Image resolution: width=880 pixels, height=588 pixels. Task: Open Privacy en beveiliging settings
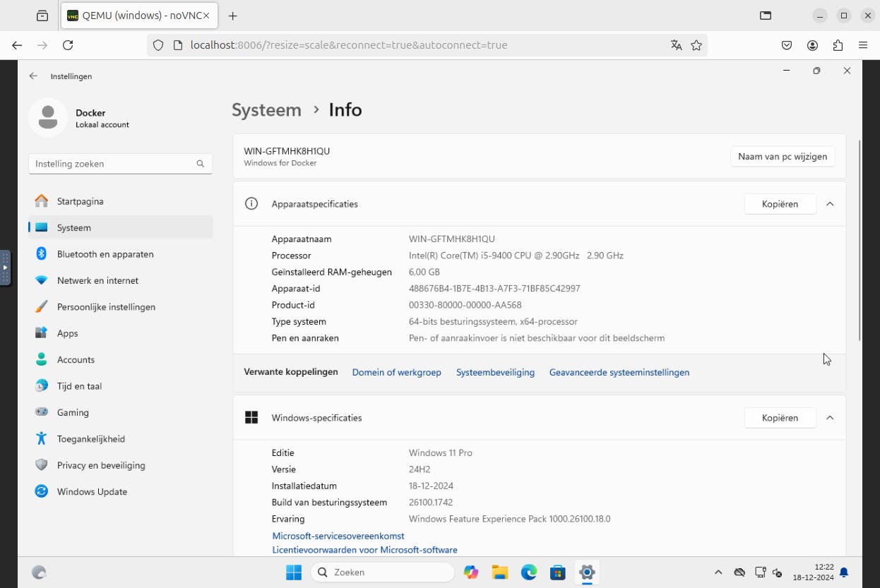[x=120, y=465]
